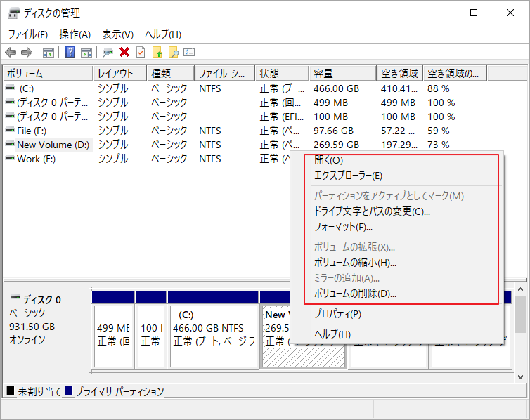
Task: Select the 100 MB EFI partition block
Action: [x=151, y=336]
